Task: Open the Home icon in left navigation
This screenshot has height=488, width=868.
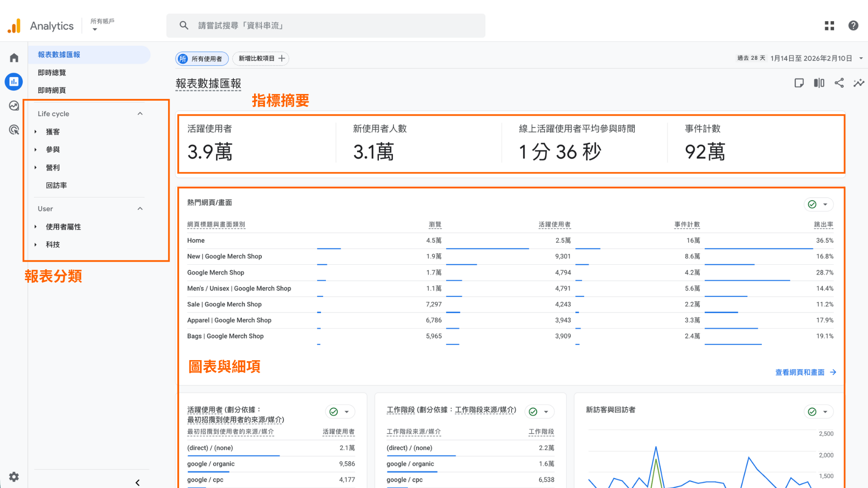Action: click(x=14, y=57)
